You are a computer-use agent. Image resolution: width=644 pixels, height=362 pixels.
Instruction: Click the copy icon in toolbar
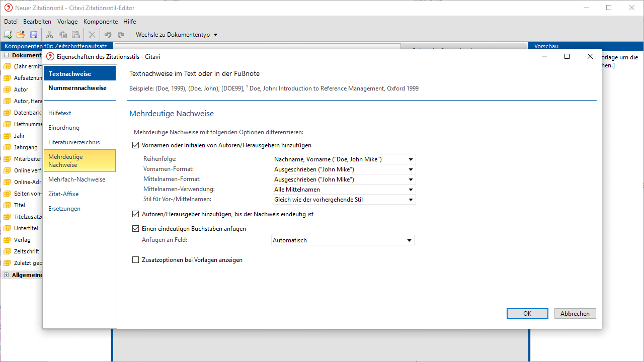click(x=63, y=35)
